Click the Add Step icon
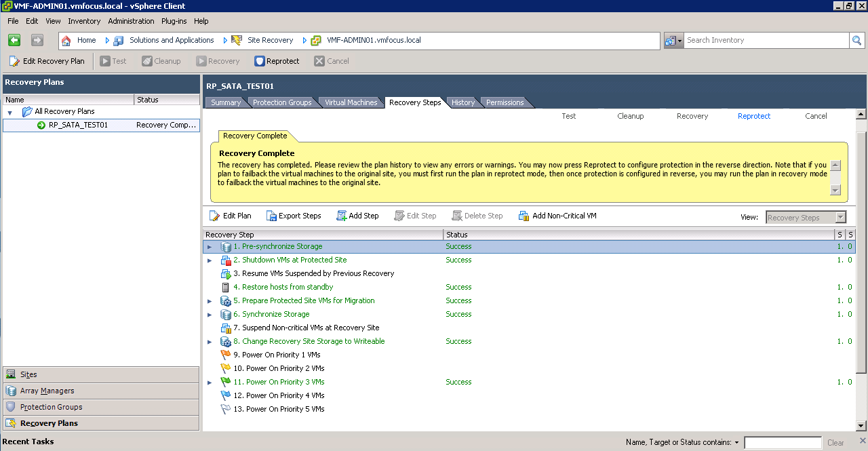 [341, 216]
